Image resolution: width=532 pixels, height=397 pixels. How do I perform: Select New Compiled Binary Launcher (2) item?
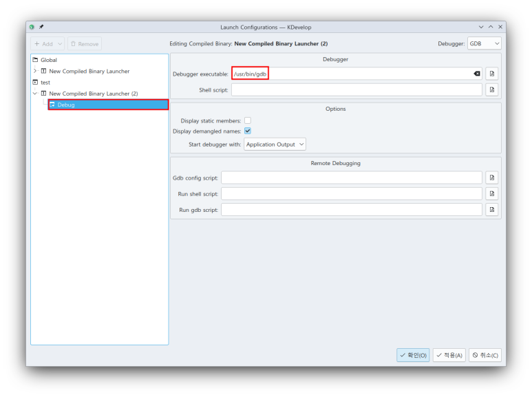tap(94, 94)
